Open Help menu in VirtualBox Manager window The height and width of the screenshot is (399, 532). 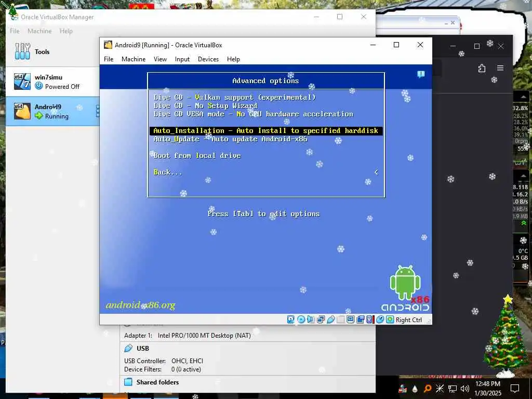(x=66, y=31)
